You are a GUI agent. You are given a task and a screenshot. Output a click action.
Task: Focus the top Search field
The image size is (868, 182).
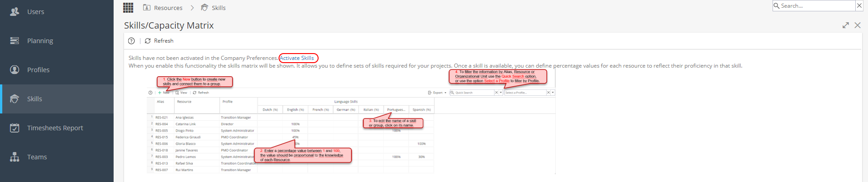(817, 6)
